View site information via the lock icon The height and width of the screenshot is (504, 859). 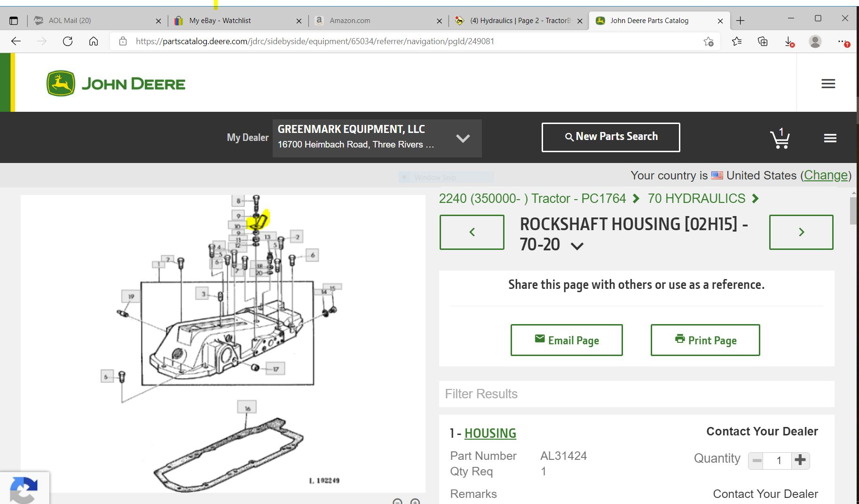pos(123,41)
